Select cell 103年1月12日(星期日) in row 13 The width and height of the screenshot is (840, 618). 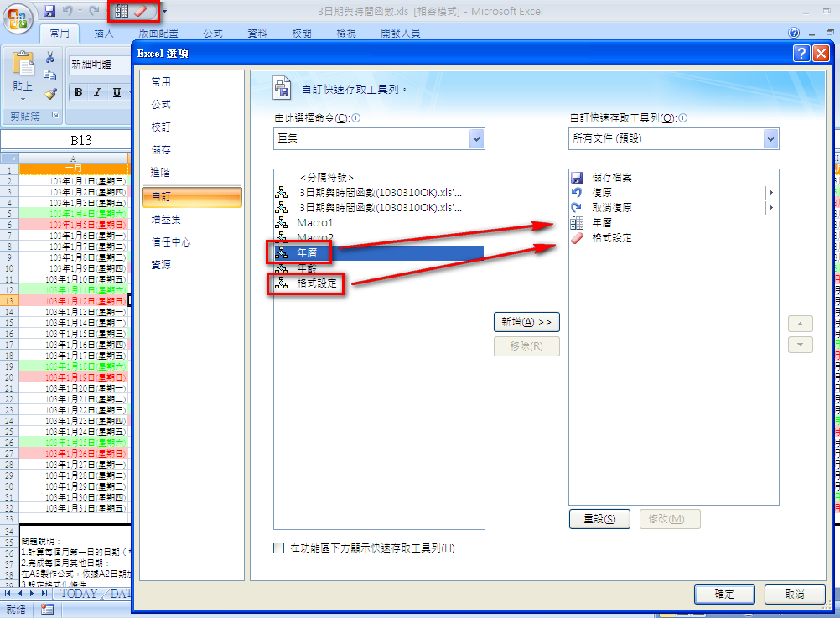click(x=74, y=301)
